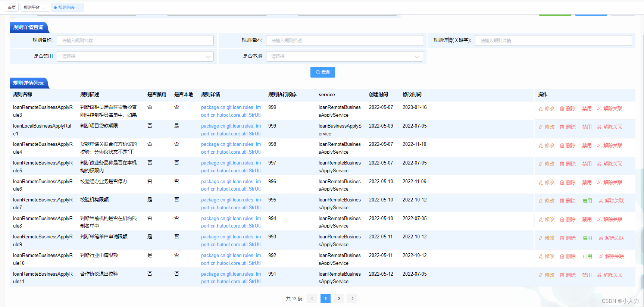Click 修改 for rule loanRemoteBusinessApplyRule7
Viewport: 644px width, 307px height.
[x=546, y=201]
